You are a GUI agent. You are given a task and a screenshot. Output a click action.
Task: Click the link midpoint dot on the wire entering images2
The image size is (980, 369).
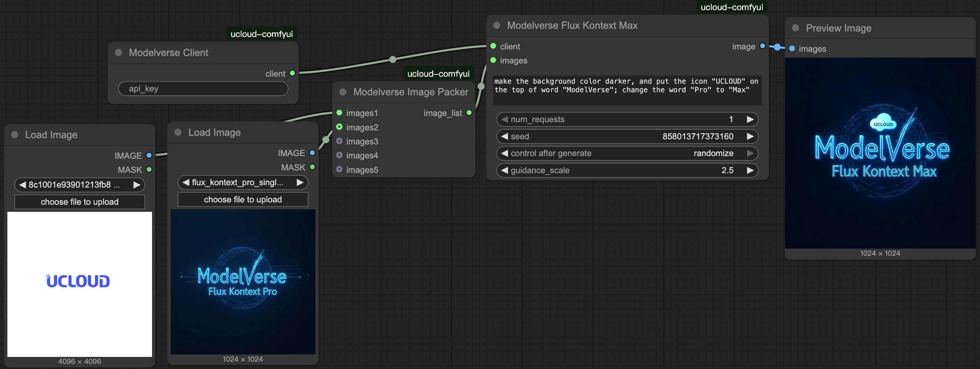coord(326,140)
